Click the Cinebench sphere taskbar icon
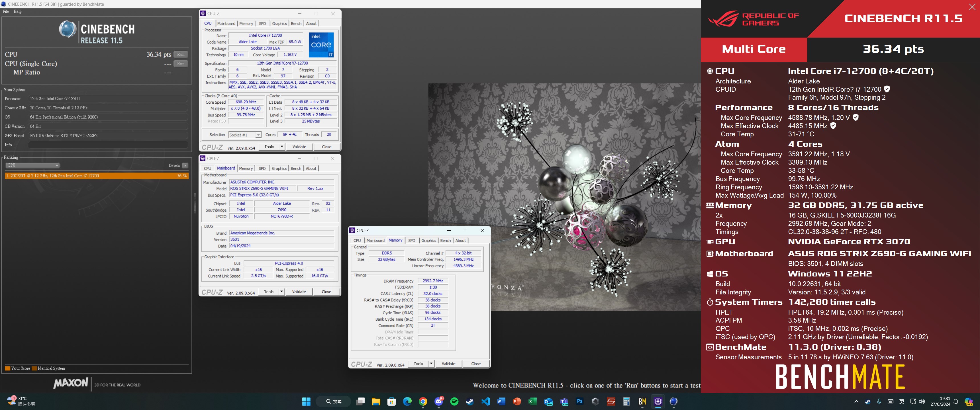The width and height of the screenshot is (980, 410). 673,402
